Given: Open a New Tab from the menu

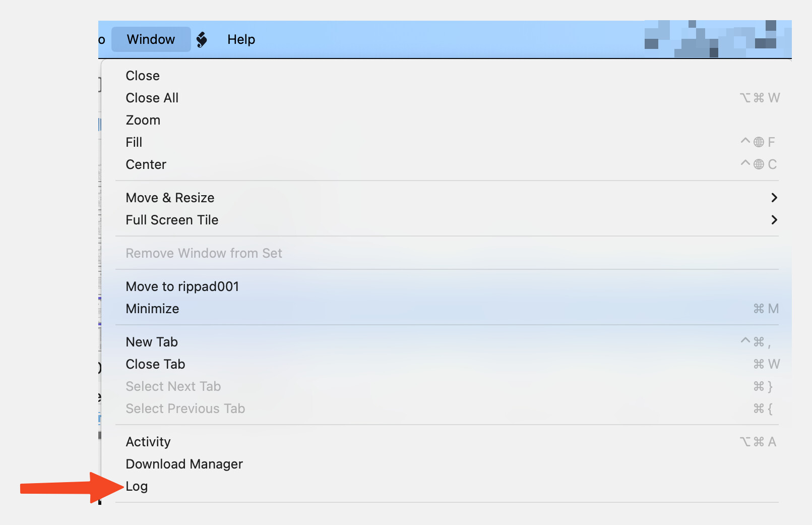Looking at the screenshot, I should pyautogui.click(x=152, y=342).
